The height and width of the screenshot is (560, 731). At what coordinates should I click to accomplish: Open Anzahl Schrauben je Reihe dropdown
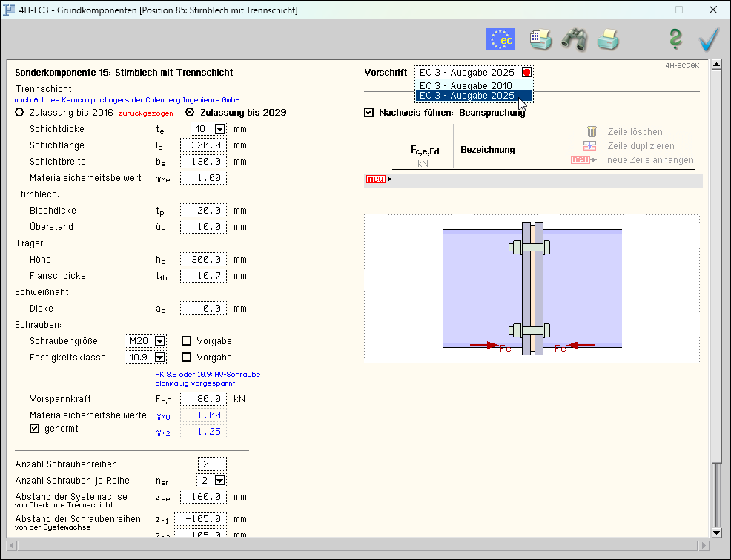[x=219, y=481]
